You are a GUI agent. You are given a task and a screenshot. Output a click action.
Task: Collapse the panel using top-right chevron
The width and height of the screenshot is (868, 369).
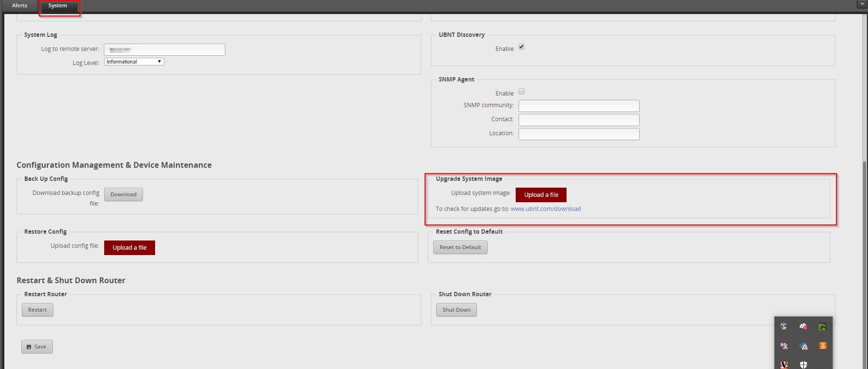point(861,4)
